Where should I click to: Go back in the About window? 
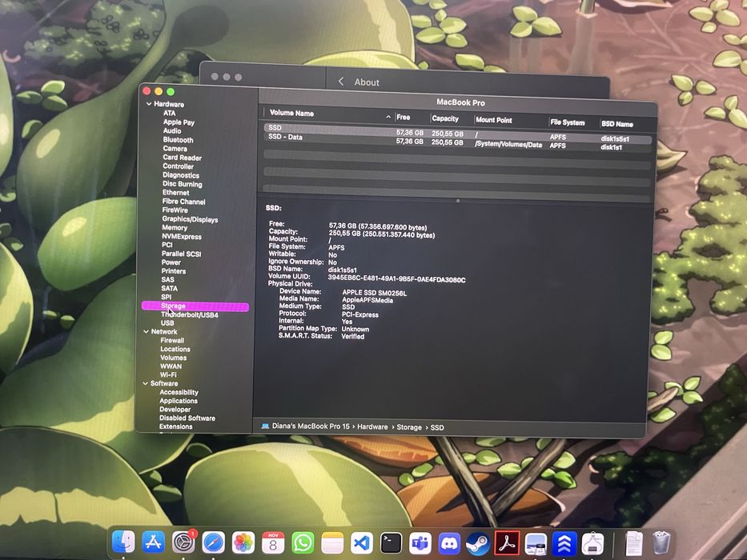pyautogui.click(x=341, y=82)
